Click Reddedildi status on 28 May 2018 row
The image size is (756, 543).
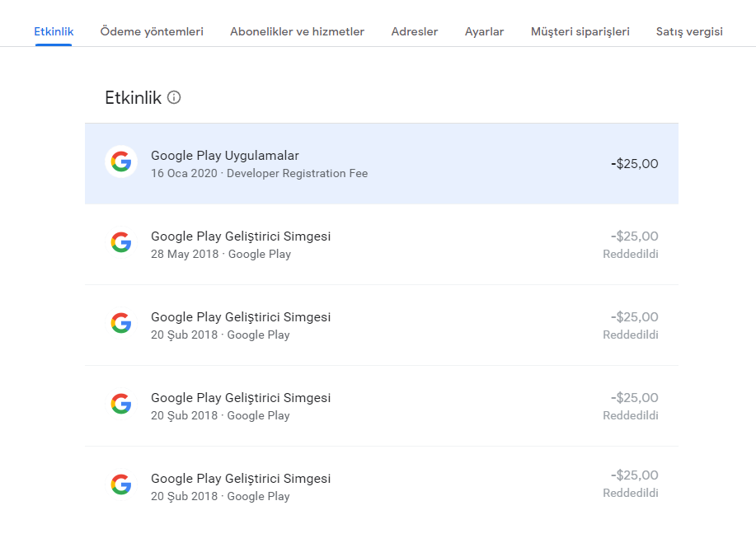pos(631,254)
